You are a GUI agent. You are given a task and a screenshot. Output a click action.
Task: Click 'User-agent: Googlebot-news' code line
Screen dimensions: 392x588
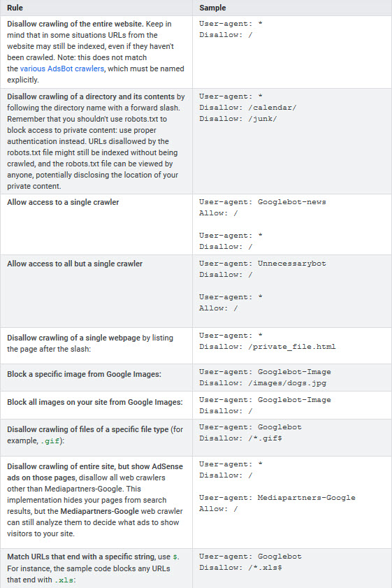pyautogui.click(x=262, y=202)
